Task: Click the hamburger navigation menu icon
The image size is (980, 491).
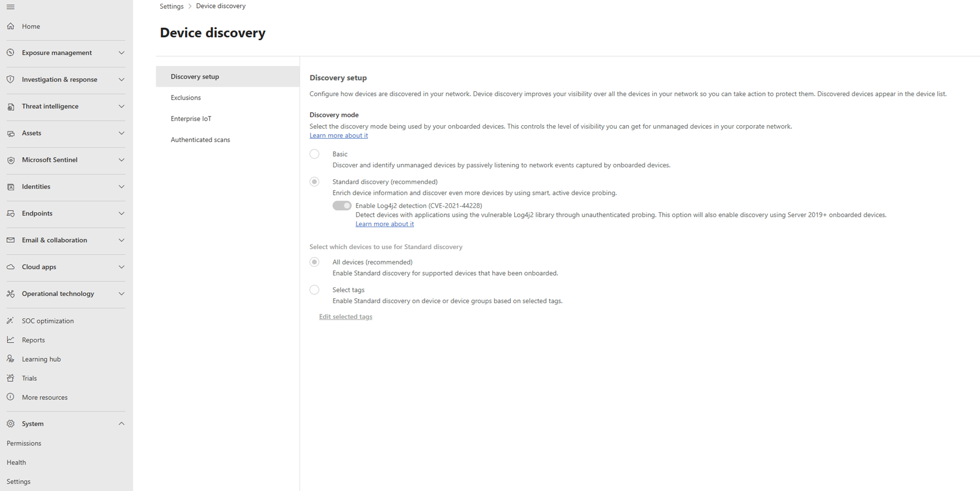Action: 10,7
